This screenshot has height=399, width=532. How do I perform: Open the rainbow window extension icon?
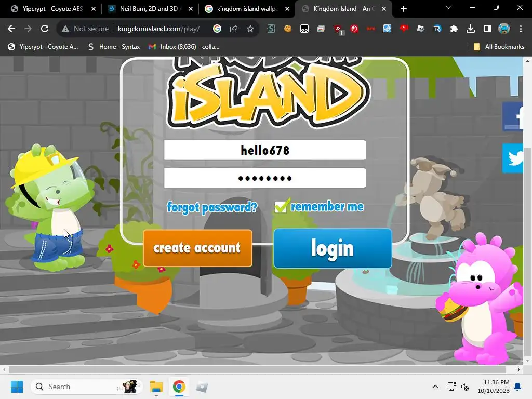click(x=321, y=29)
